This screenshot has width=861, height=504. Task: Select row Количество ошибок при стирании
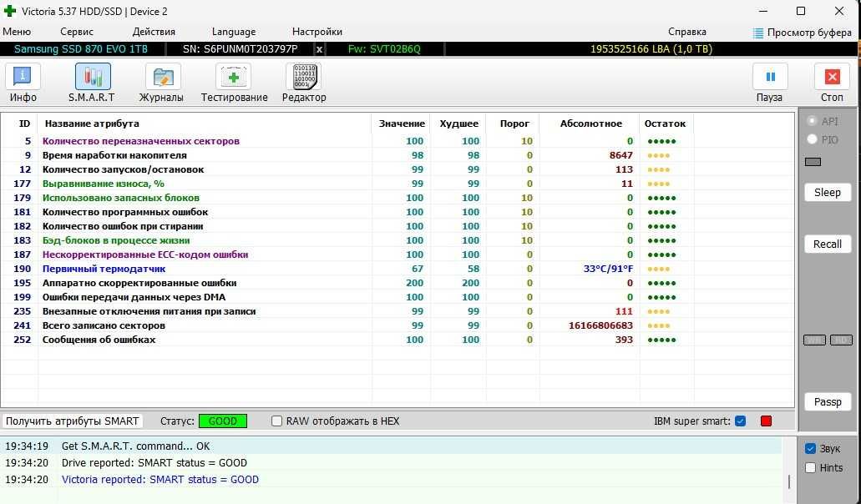398,226
